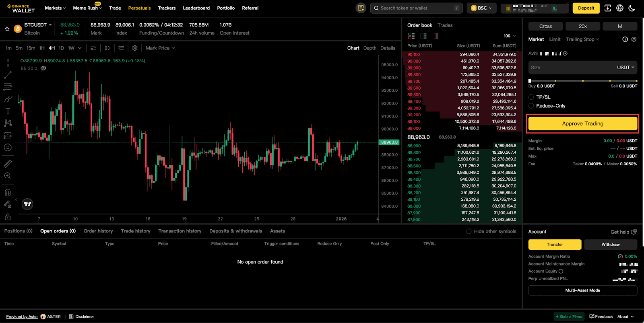
Task: Open the BSC network dropdown
Action: click(481, 8)
